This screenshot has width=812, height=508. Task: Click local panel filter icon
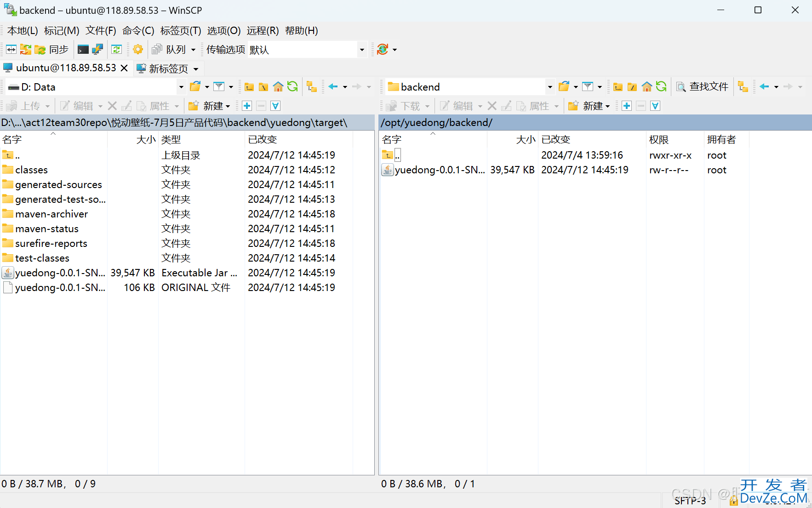tap(219, 86)
